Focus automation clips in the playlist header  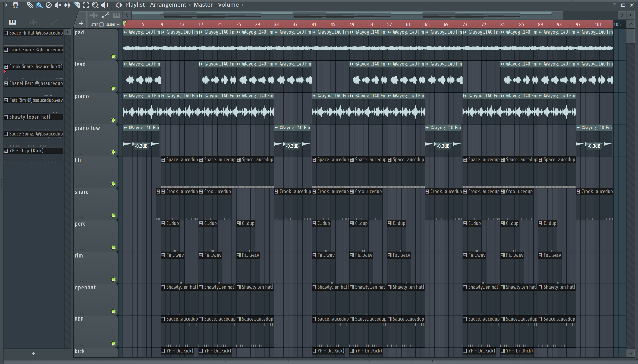click(x=105, y=15)
